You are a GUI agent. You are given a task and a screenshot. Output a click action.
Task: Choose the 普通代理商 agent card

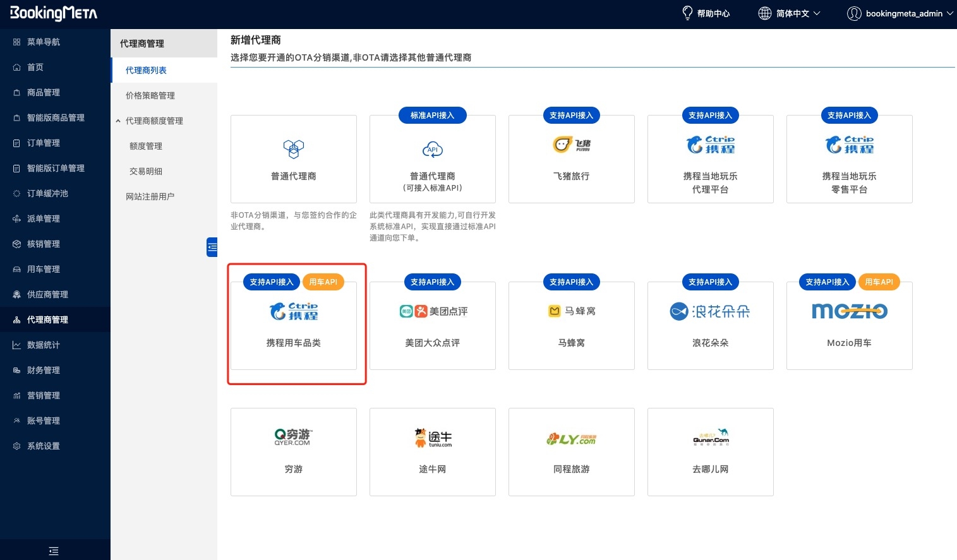tap(294, 159)
